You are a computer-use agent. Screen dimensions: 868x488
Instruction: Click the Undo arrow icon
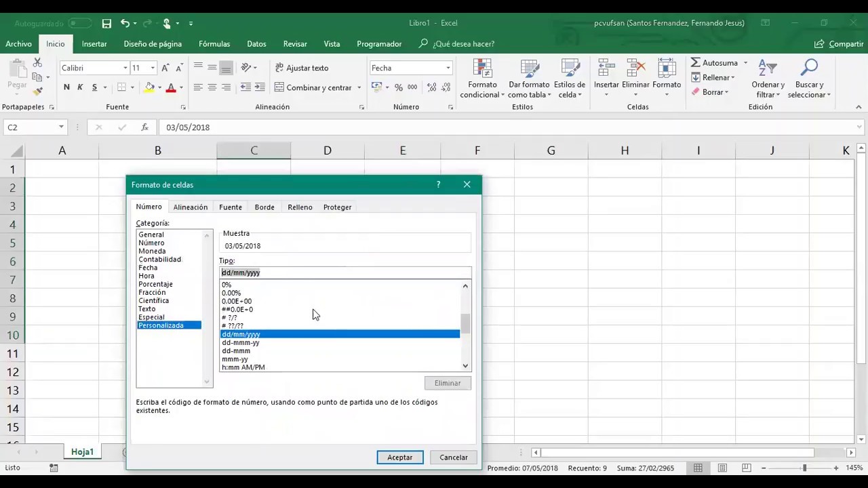125,23
